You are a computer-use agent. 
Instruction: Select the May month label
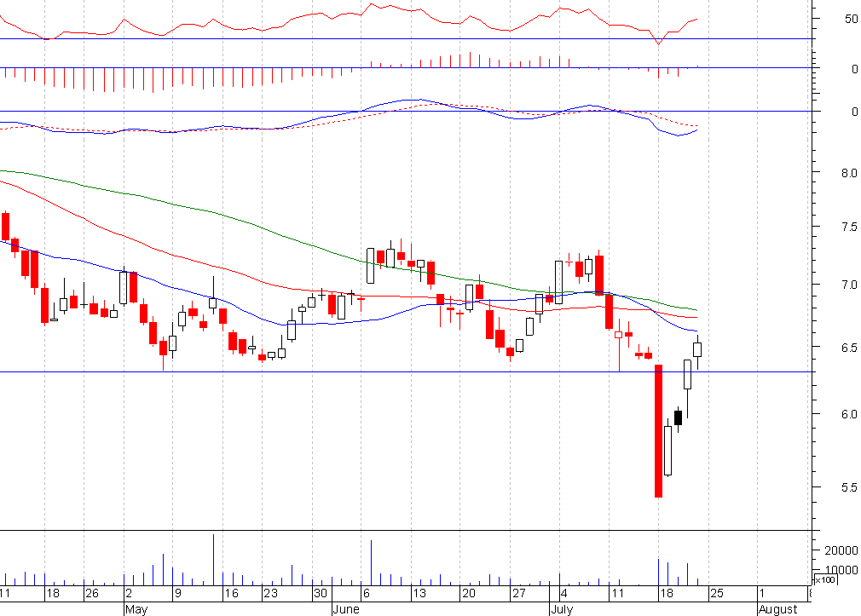point(136,609)
